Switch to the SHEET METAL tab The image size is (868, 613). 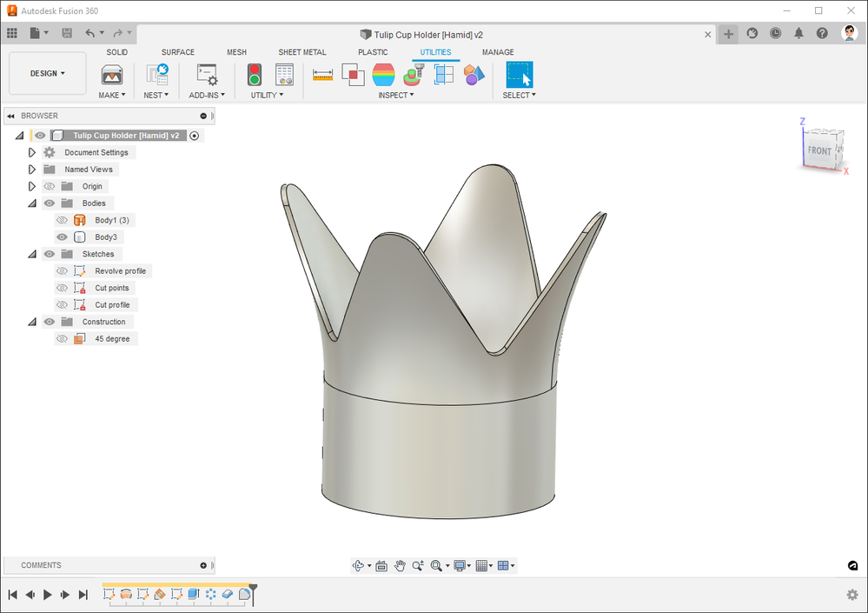(301, 52)
